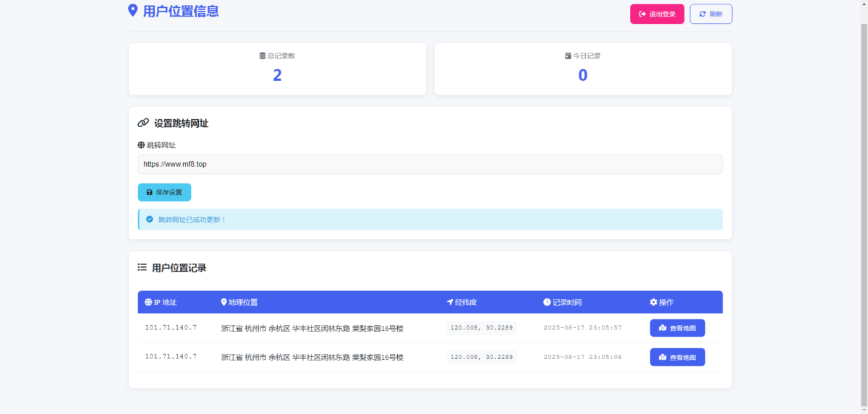The height and width of the screenshot is (414, 868).
Task: Click the address text in the 23:05:06 row
Action: coord(312,357)
